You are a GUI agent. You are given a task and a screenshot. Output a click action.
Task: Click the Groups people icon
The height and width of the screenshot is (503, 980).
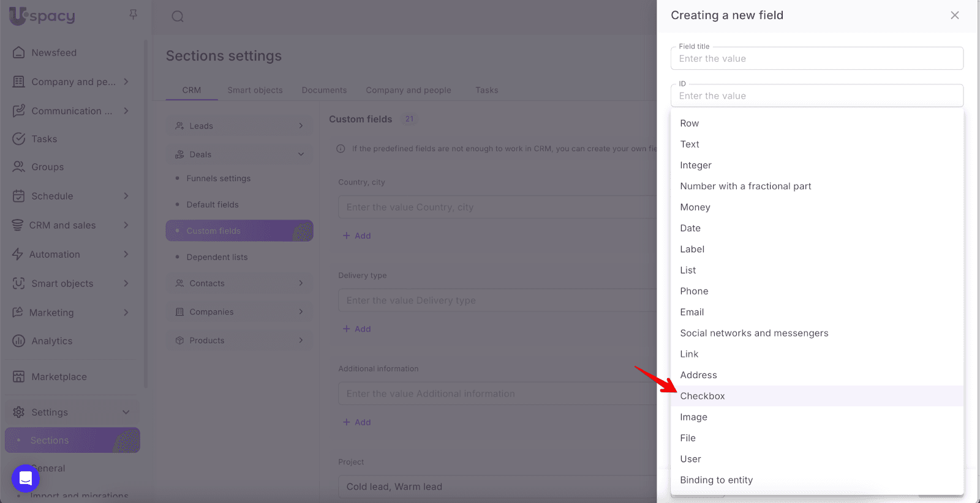pyautogui.click(x=19, y=167)
